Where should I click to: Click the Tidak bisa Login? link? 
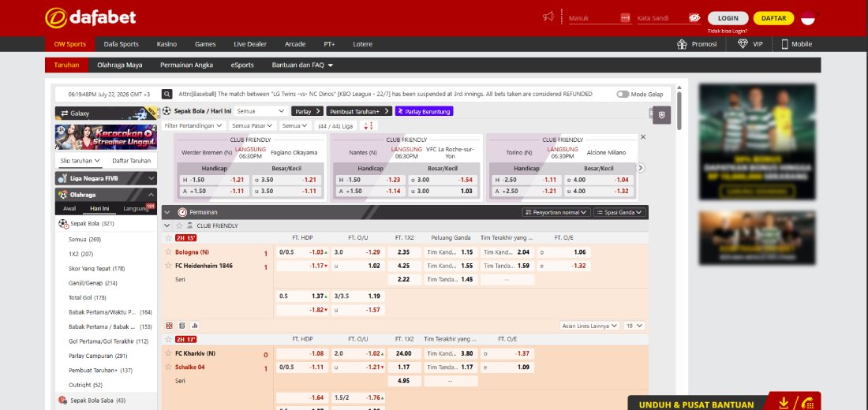point(728,31)
